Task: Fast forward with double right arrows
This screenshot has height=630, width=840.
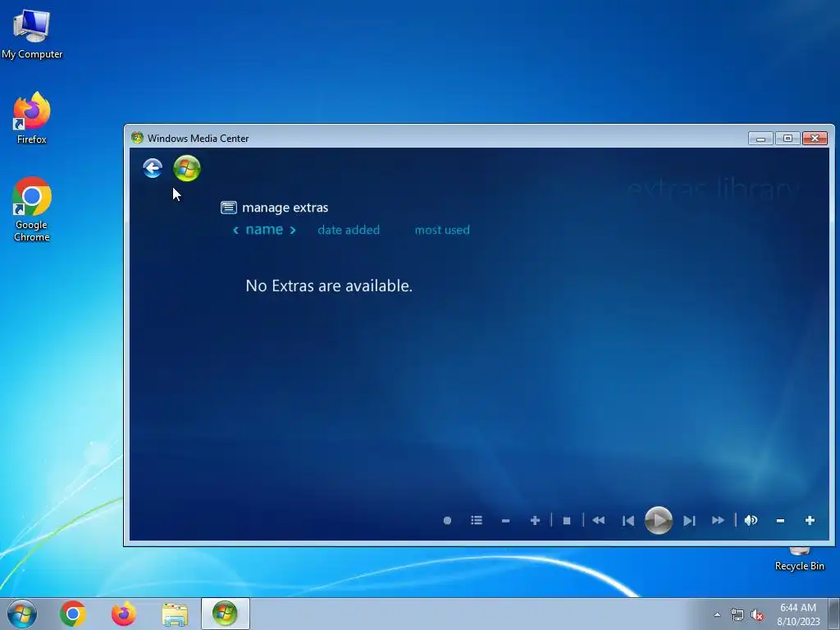Action: [718, 520]
